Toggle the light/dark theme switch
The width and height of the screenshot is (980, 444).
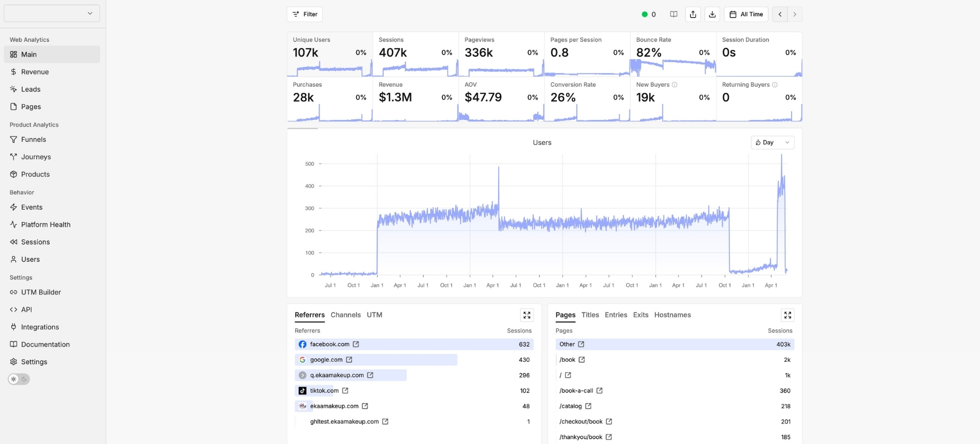pos(19,379)
